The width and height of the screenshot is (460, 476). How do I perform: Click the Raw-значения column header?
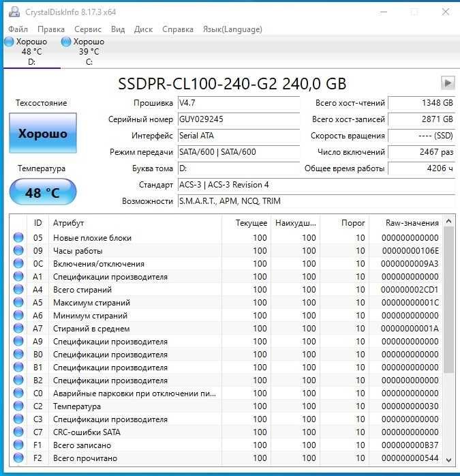(x=405, y=223)
